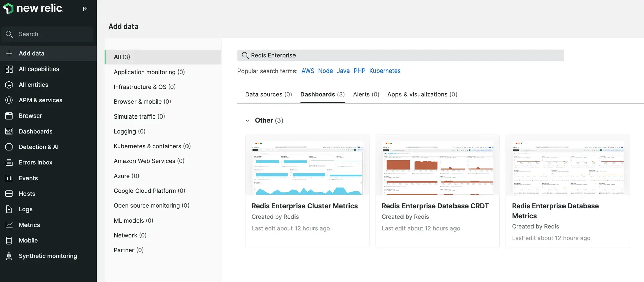Open Add data in the sidebar
The width and height of the screenshot is (644, 282).
pyautogui.click(x=48, y=53)
